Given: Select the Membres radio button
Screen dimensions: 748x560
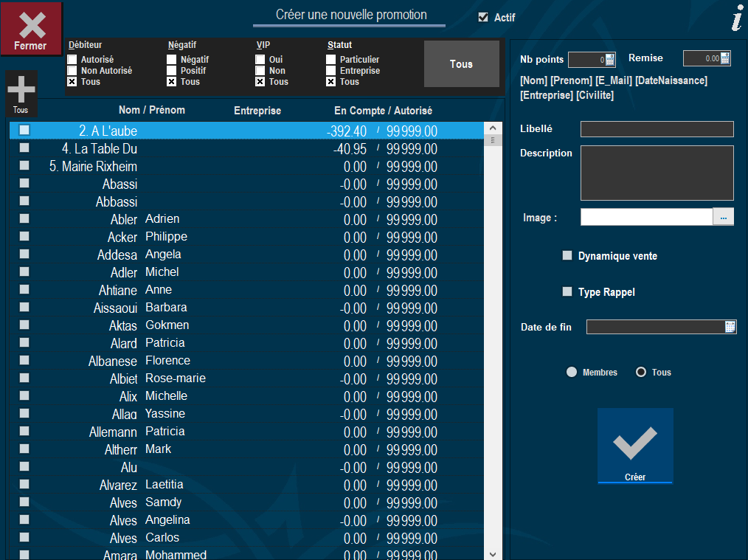Looking at the screenshot, I should [572, 372].
